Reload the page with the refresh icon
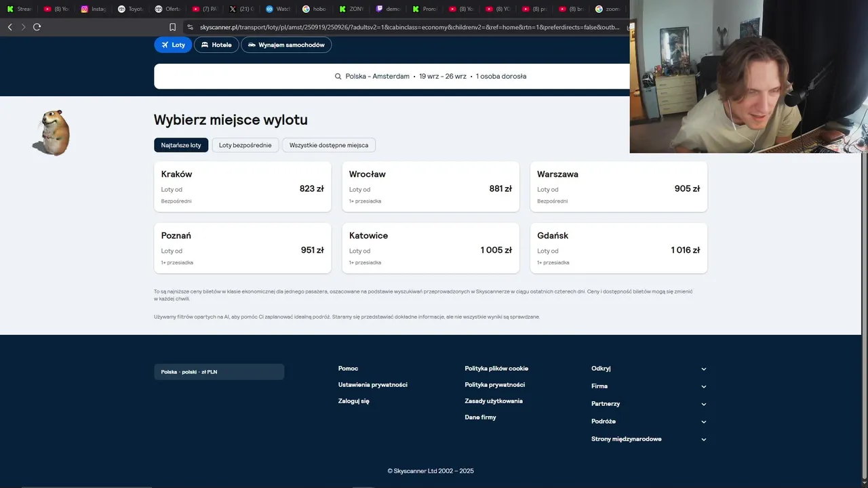This screenshot has width=868, height=488. 37,27
